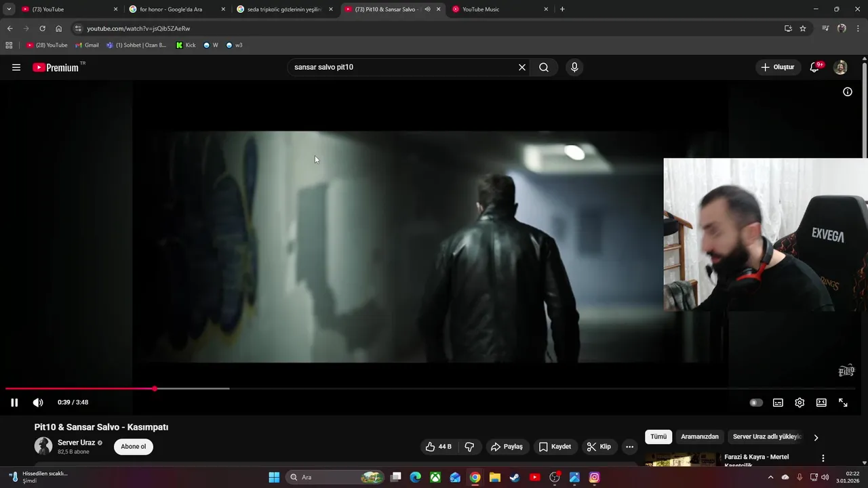Open the YouTube account avatar menu

[840, 67]
